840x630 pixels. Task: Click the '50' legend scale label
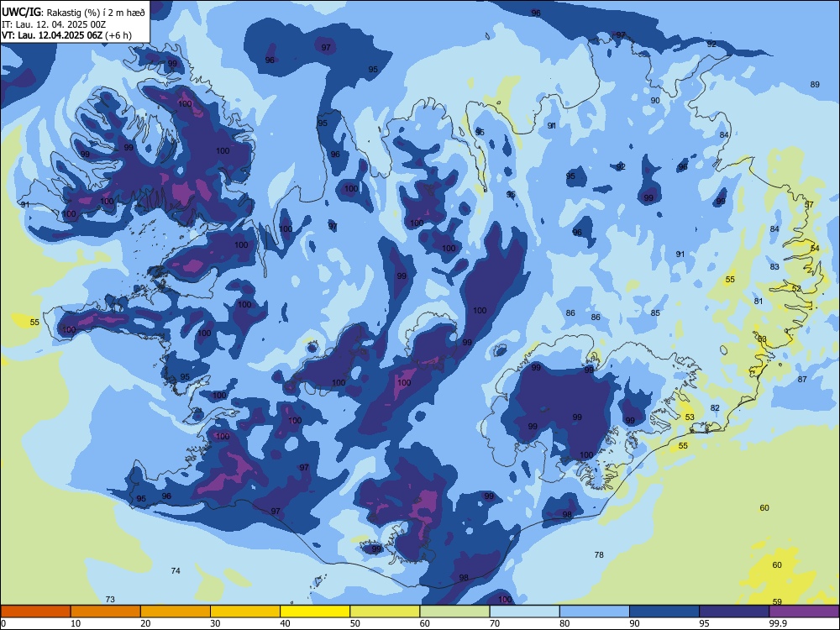tap(355, 623)
